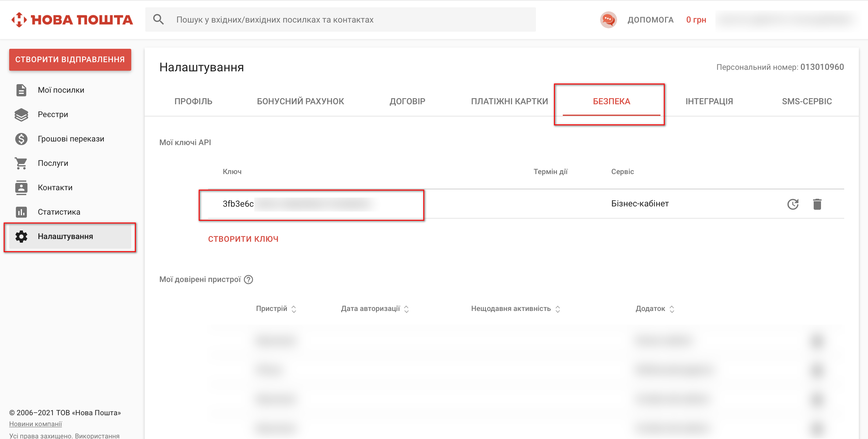Screen dimensions: 868x439
Task: Open Послуги in sidebar
Action: point(70,163)
